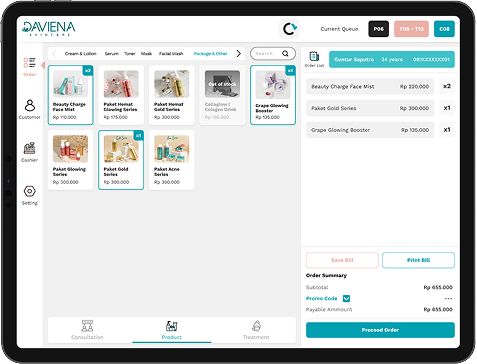Toggle the Promo Code checkbox

pyautogui.click(x=346, y=298)
